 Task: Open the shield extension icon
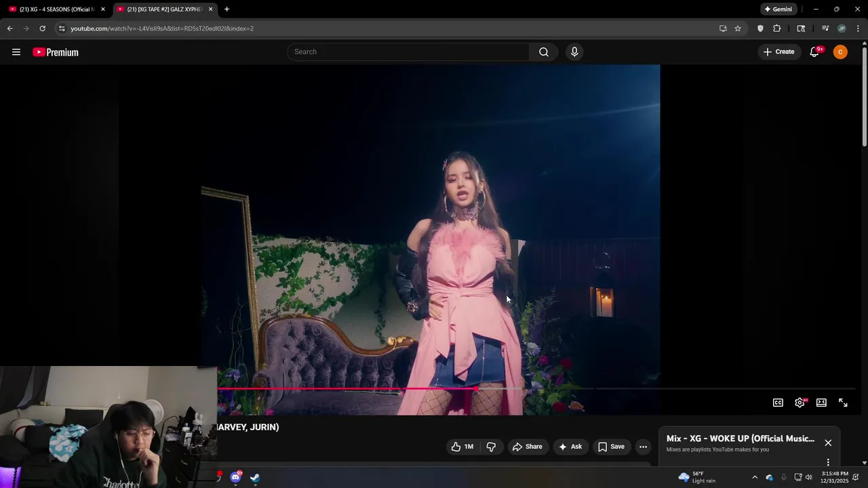click(x=760, y=28)
